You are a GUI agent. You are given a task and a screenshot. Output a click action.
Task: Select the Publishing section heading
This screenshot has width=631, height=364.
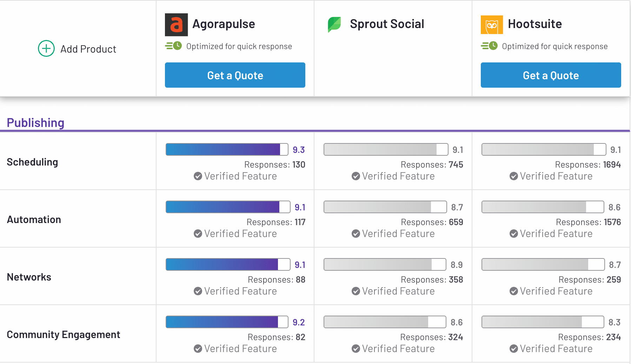pos(35,123)
